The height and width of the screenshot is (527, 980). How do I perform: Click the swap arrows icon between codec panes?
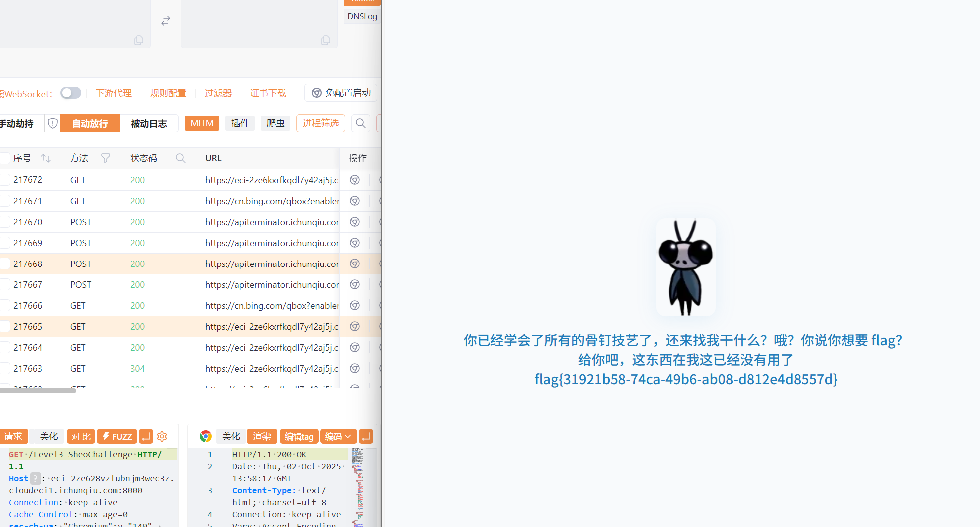pos(166,21)
